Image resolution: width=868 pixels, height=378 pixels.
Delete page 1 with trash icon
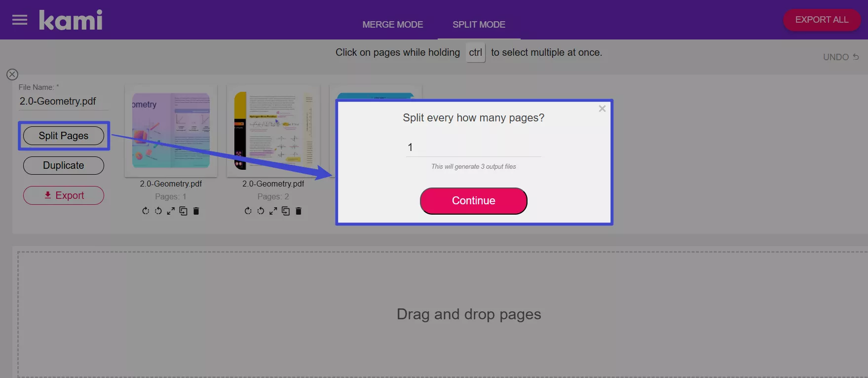pos(196,211)
